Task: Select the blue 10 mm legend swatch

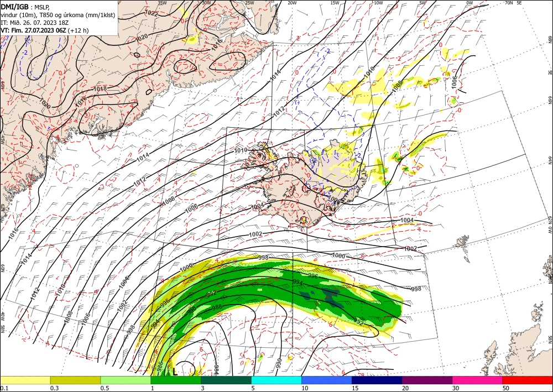Action: pos(327,380)
